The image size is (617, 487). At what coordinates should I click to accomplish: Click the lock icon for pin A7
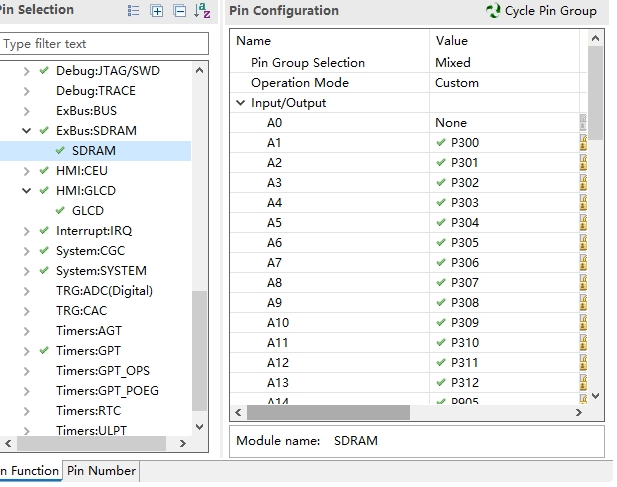click(x=583, y=263)
